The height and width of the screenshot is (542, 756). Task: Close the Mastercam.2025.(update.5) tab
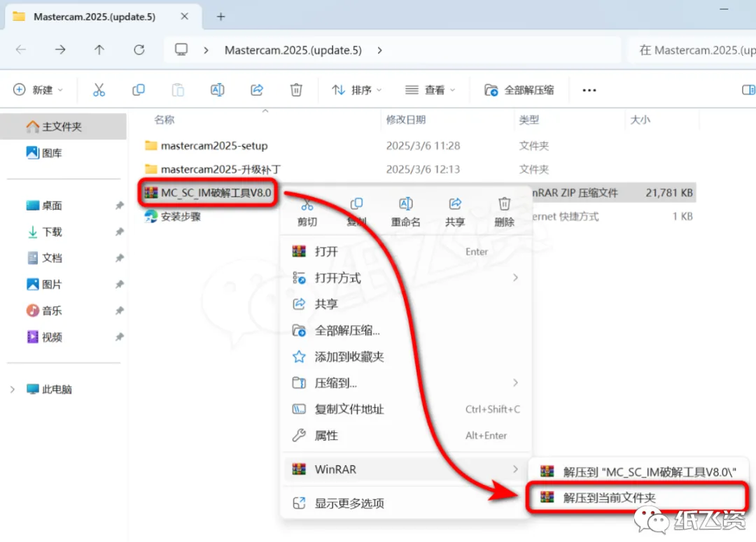tap(184, 16)
